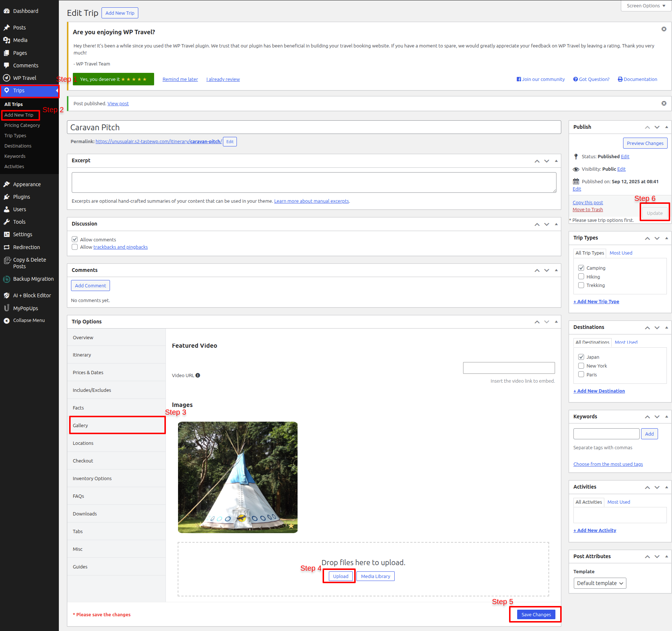
Task: Open the Itinerary tab in Trip Options
Action: click(116, 355)
